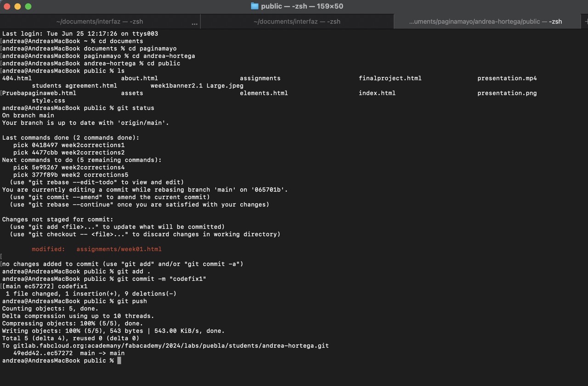Click the file name 'presentation.mp4'
The width and height of the screenshot is (588, 386).
pos(507,78)
